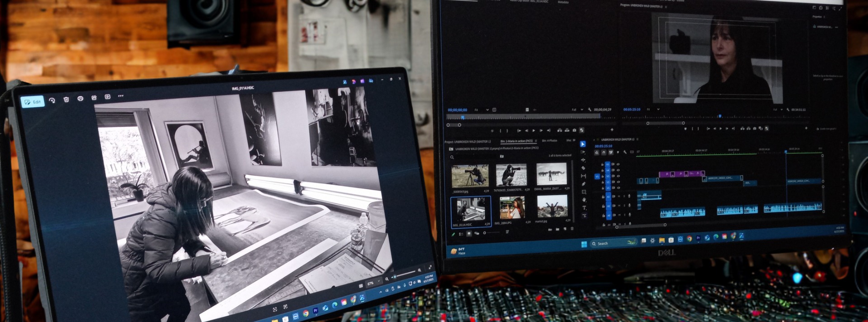Mute audio track A1
The height and width of the screenshot is (322, 868).
tap(619, 196)
